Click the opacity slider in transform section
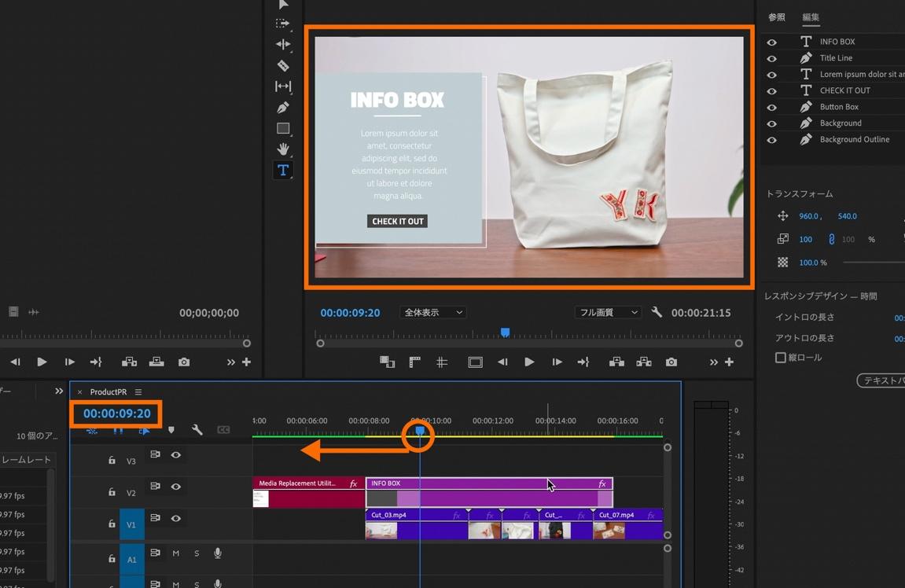 tap(873, 263)
